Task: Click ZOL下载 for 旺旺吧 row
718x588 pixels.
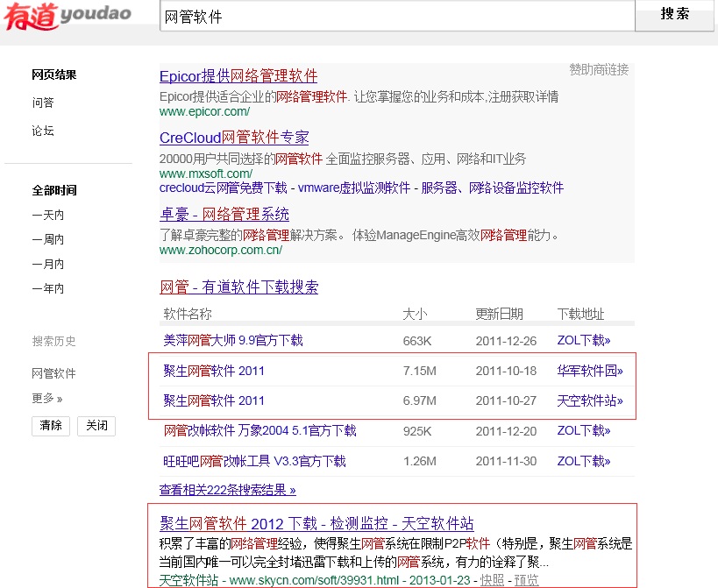Action: tap(584, 461)
